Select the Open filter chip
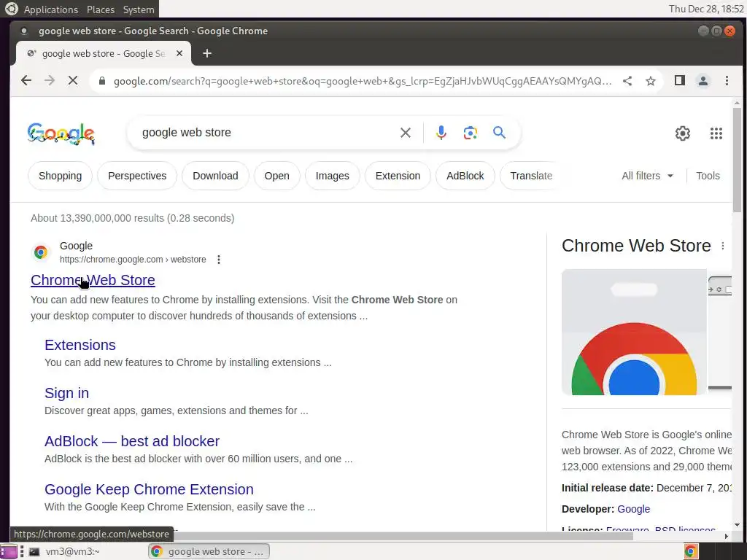Viewport: 747px width, 560px height. pos(276,176)
